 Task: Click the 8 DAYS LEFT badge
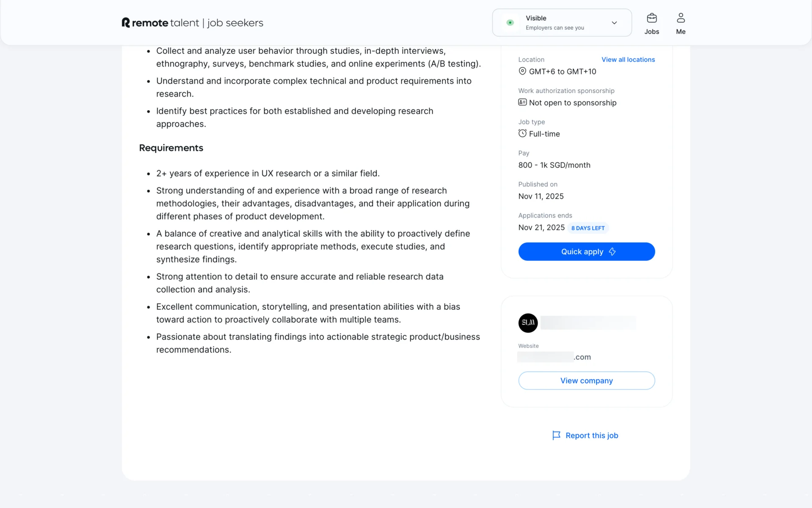click(587, 228)
